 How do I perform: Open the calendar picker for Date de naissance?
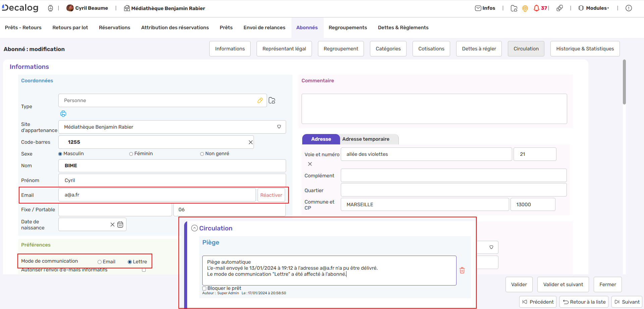[x=120, y=225]
